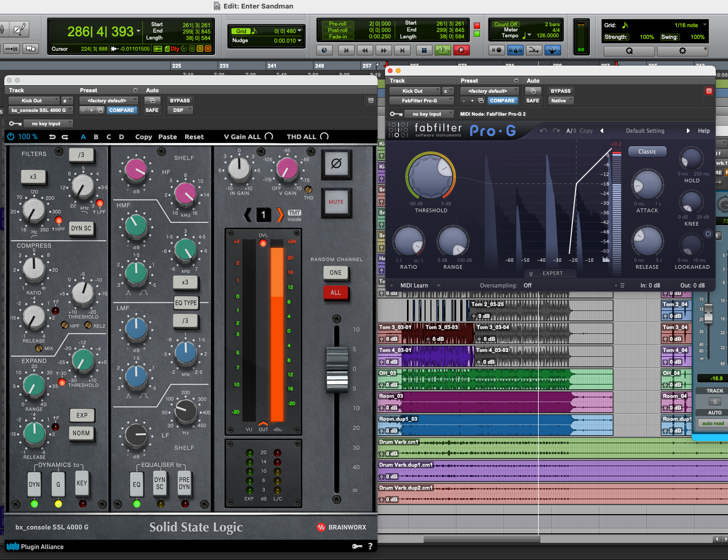The image size is (728, 560).
Task: Click Paste in bx_console toolbar
Action: pos(167,137)
